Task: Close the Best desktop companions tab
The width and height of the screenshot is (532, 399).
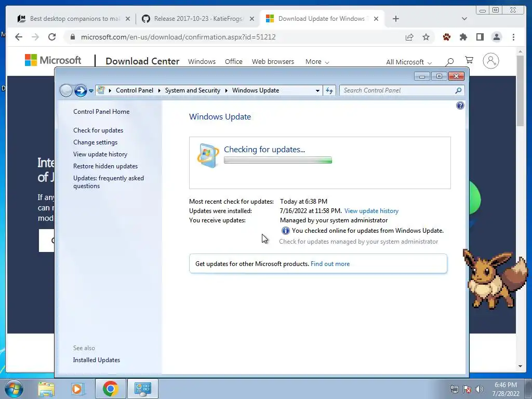Action: 128,19
